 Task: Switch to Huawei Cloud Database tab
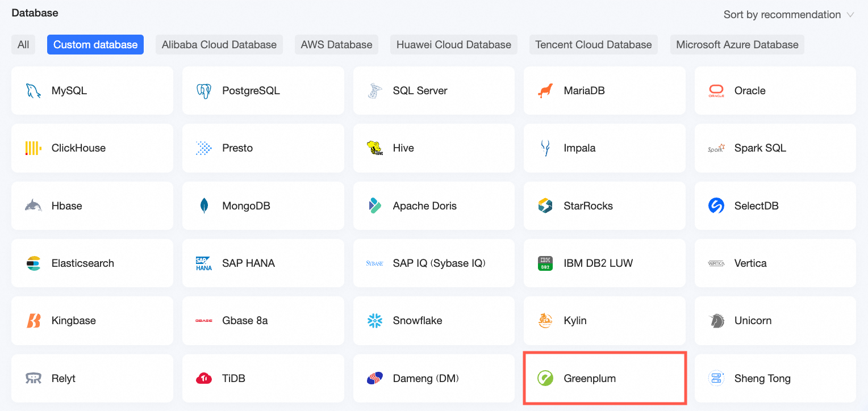pyautogui.click(x=454, y=45)
